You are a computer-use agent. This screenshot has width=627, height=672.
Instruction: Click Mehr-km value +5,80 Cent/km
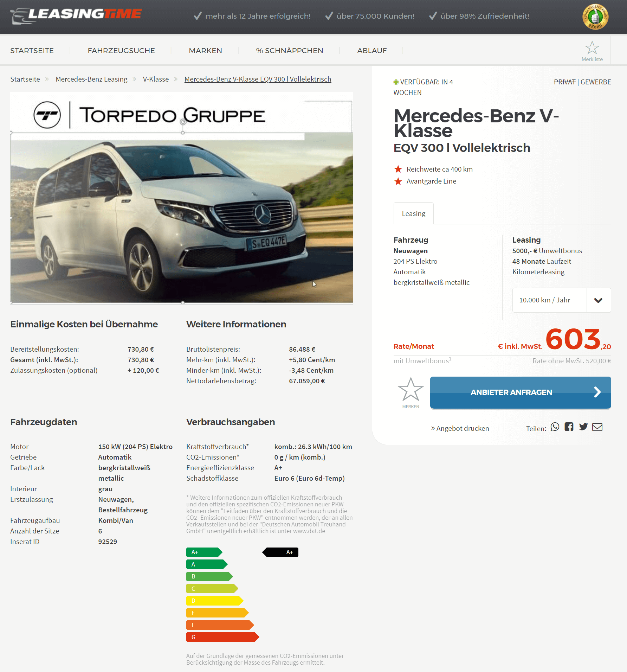(x=312, y=360)
